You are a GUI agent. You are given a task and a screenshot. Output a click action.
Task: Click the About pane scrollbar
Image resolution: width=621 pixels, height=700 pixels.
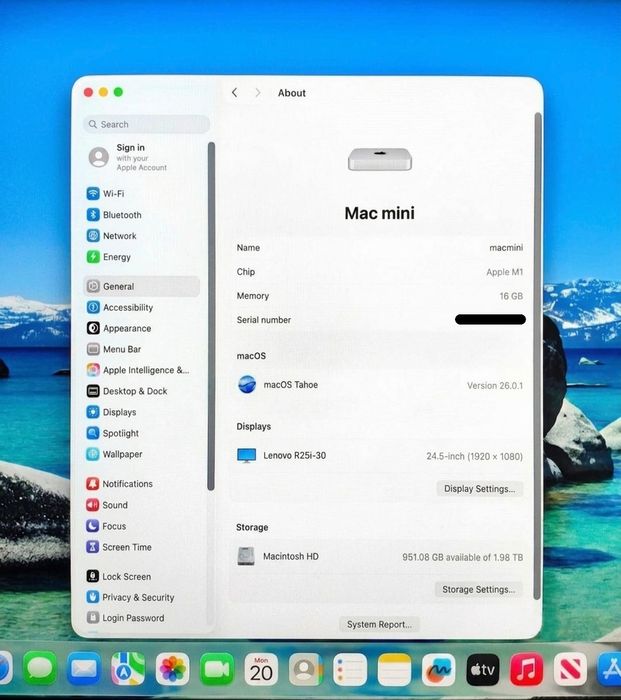pyautogui.click(x=538, y=356)
